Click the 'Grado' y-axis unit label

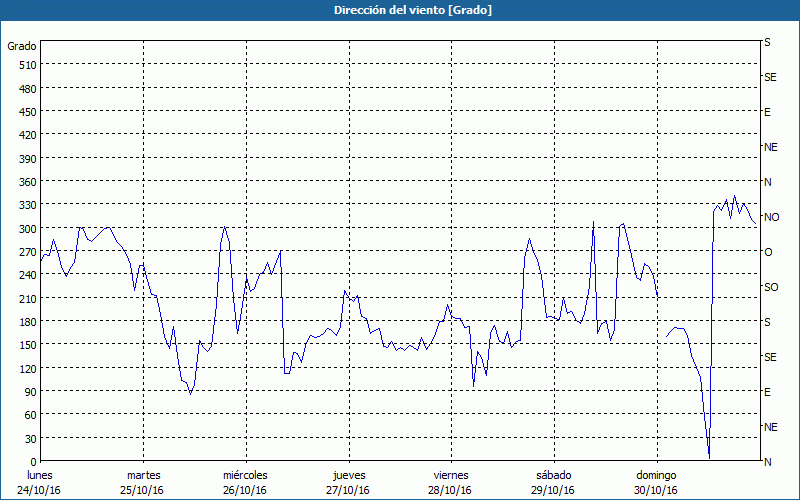click(x=22, y=46)
